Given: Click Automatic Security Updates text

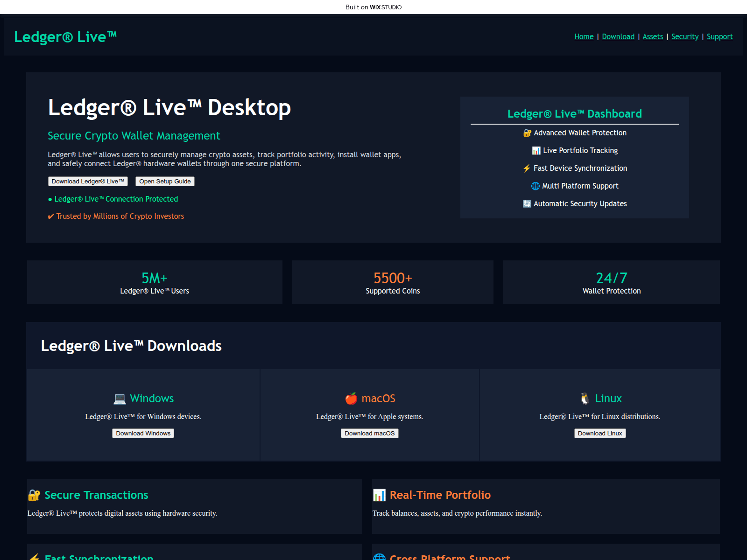Looking at the screenshot, I should click(x=580, y=204).
